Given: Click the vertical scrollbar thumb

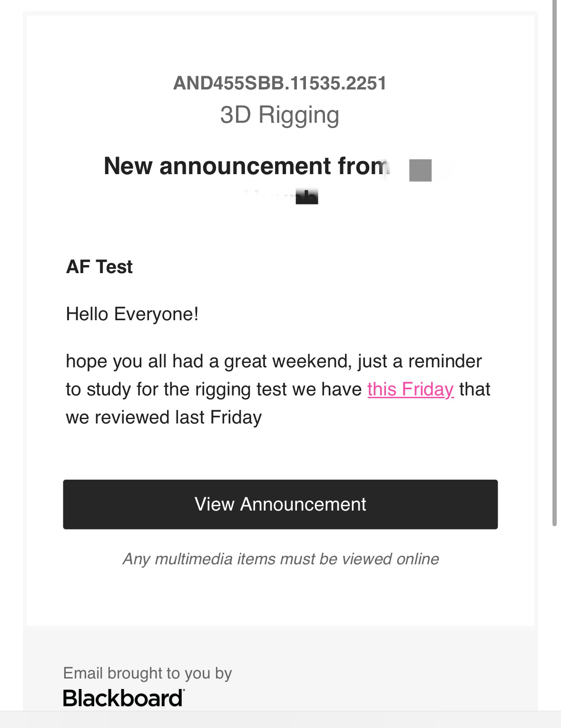Looking at the screenshot, I should [554, 263].
